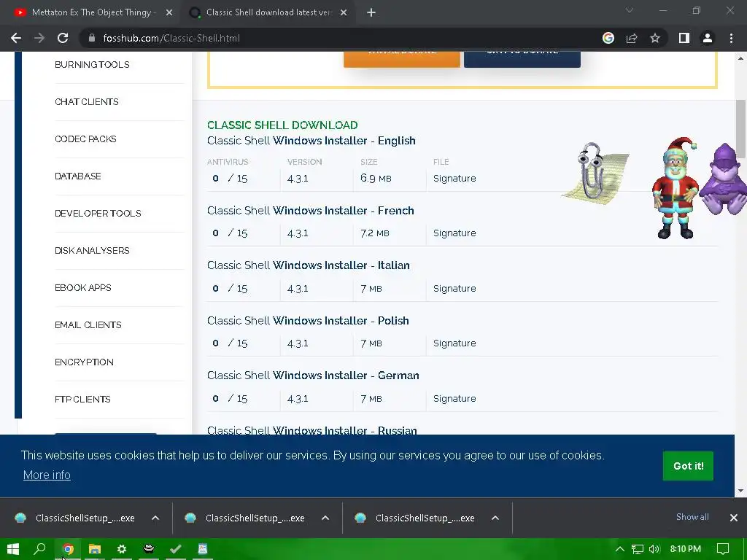Click the 7.2 MB size value
This screenshot has width=747, height=560.
click(x=375, y=233)
